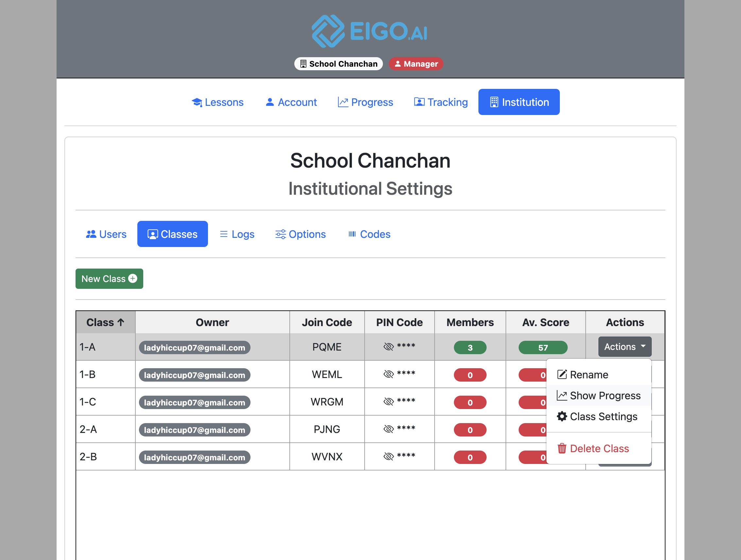
Task: Toggle the Actions dropdown for class 1-A
Action: coord(625,346)
